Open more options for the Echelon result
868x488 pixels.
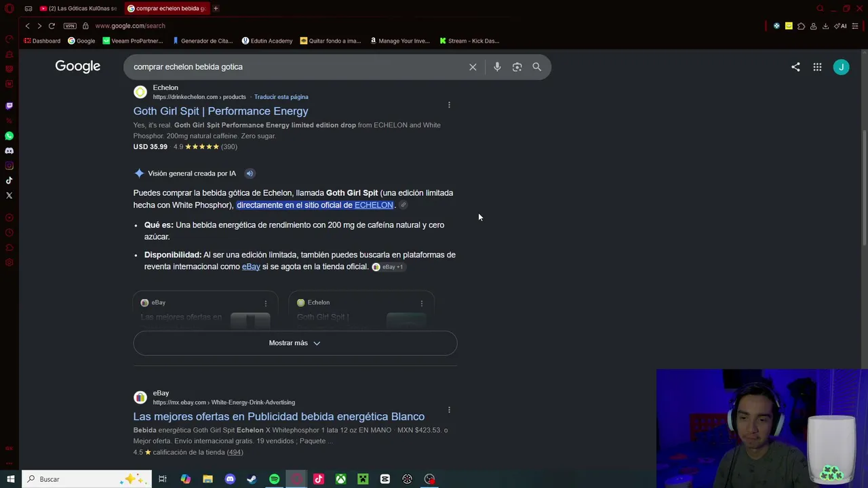click(x=449, y=105)
